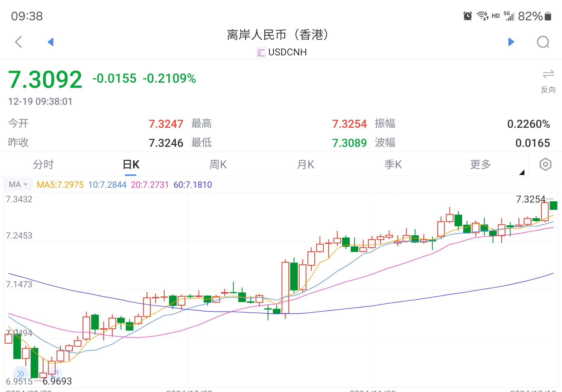Go to previous symbol with left triangle
This screenshot has height=392, width=562.
51,42
